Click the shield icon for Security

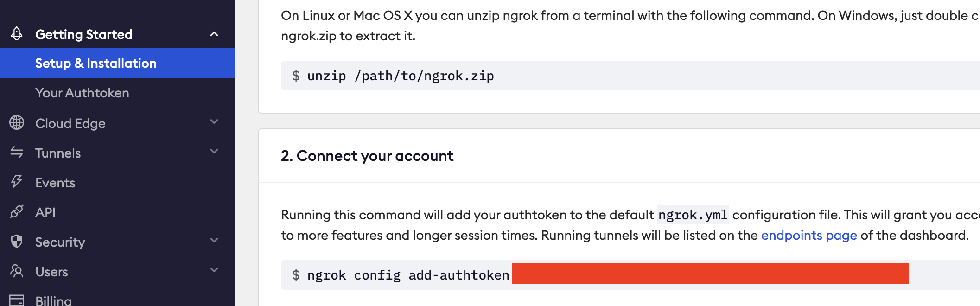(x=17, y=242)
